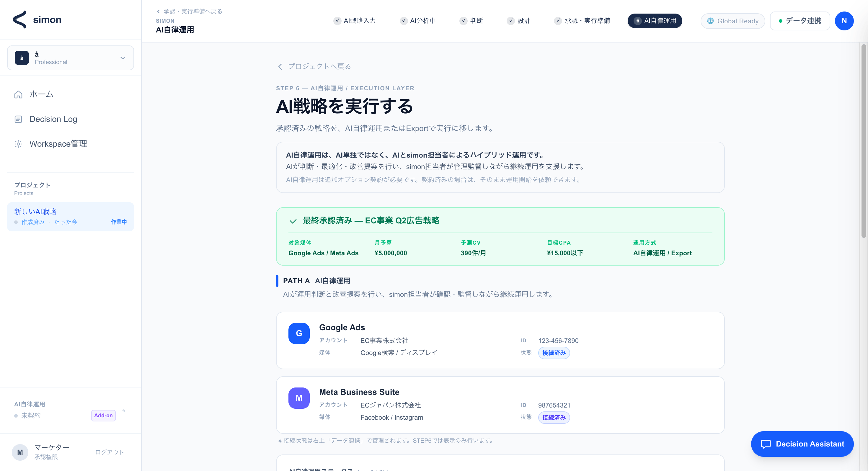Screen dimensions: 868x471
Task: Click the 作業中 status label
Action: click(119, 222)
